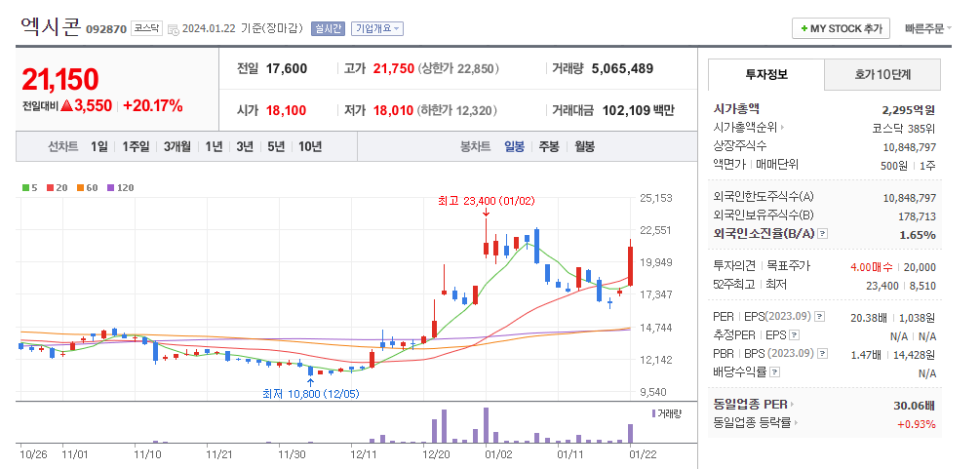Click 시가 value 18,100

click(x=286, y=111)
